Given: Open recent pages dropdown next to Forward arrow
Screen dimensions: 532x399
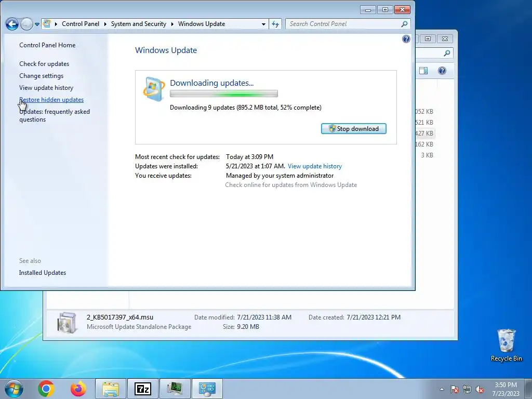Looking at the screenshot, I should pyautogui.click(x=37, y=24).
